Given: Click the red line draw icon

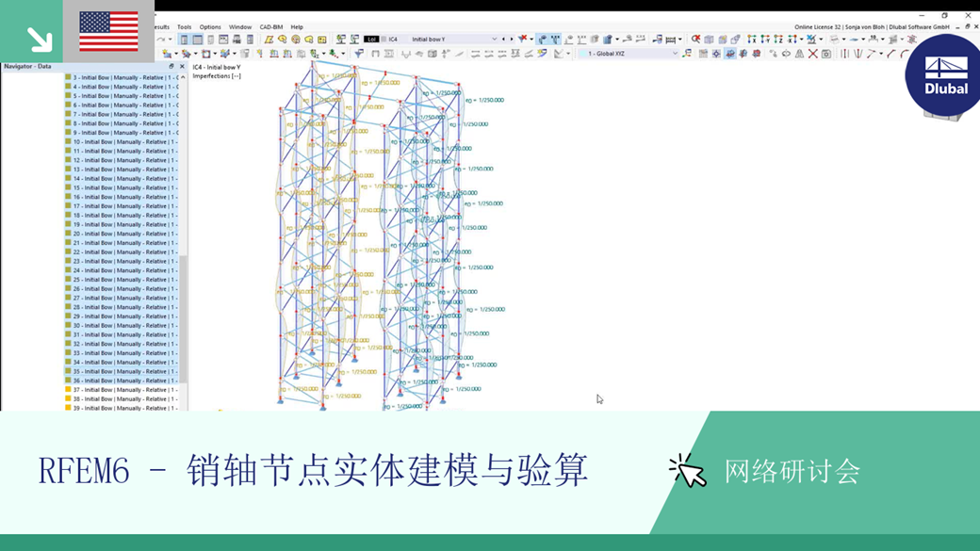Looking at the screenshot, I should tap(890, 54).
